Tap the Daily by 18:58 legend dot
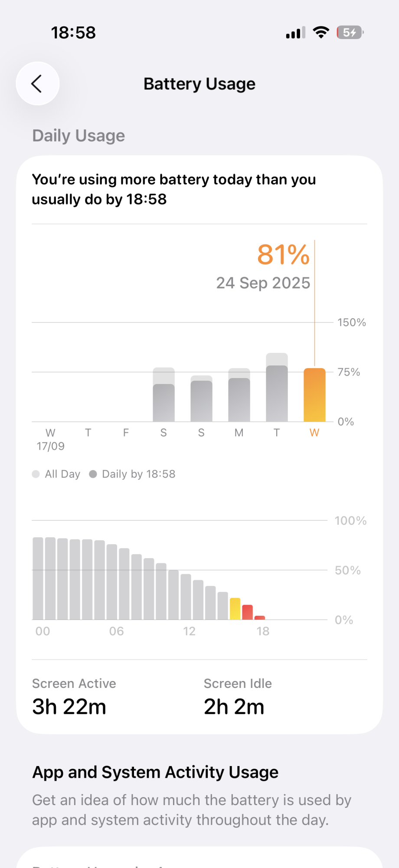399x868 pixels. pyautogui.click(x=93, y=474)
